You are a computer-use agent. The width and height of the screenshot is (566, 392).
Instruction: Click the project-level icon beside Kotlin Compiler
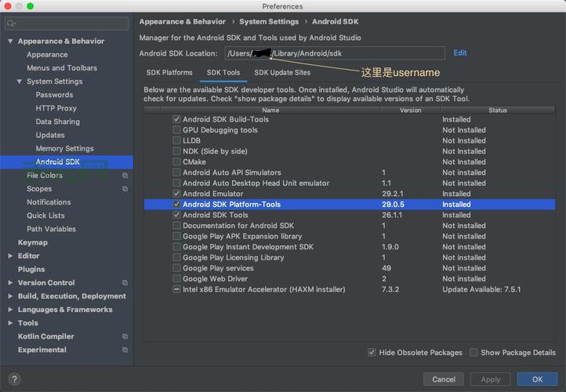(125, 336)
